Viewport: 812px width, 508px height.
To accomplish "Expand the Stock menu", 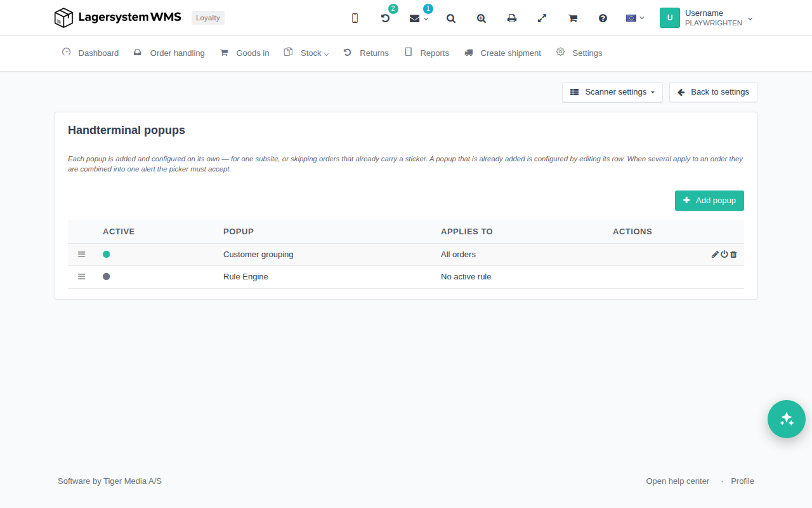I will 306,53.
